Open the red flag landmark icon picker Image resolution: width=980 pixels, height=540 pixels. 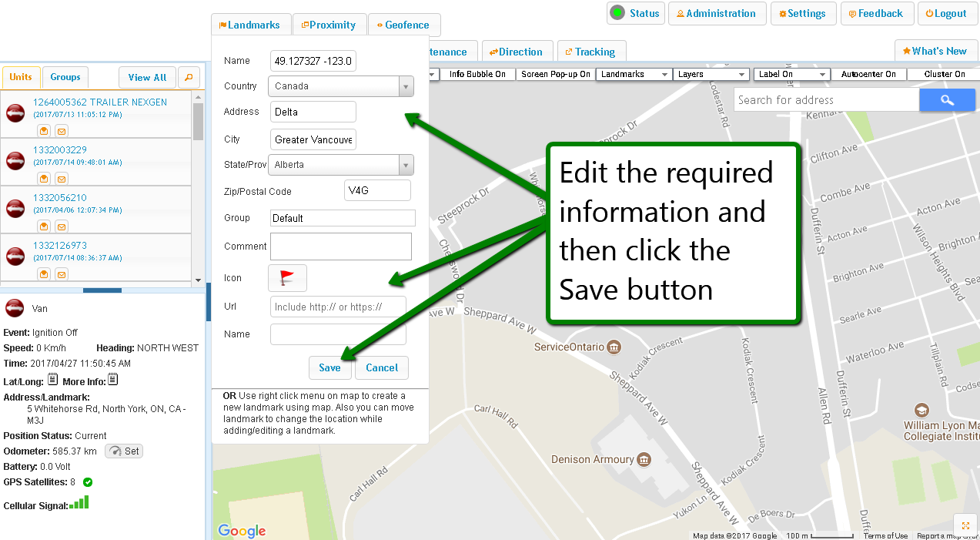click(x=287, y=278)
